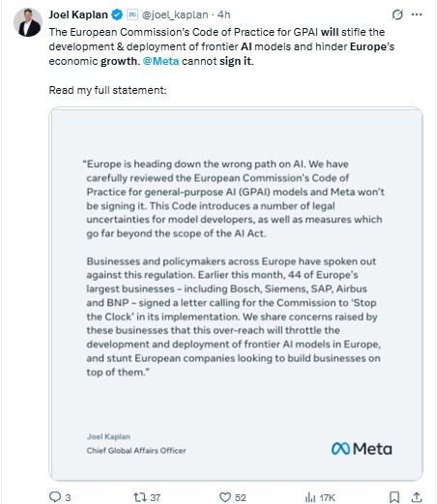Open the attached statement image
The height and width of the screenshot is (504, 437).
[236, 294]
